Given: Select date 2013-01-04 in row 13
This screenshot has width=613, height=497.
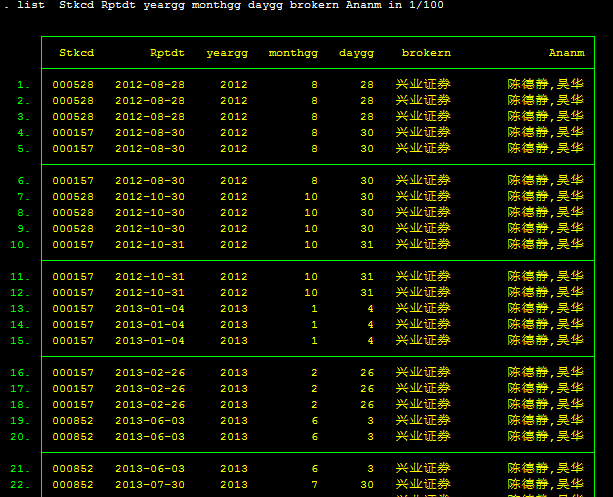Looking at the screenshot, I should [150, 309].
